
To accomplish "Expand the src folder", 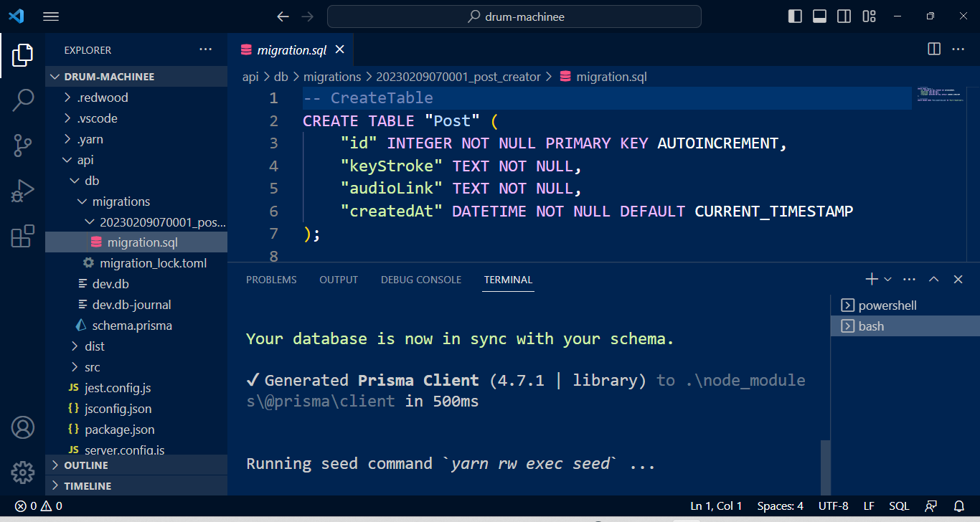I will coord(136,367).
